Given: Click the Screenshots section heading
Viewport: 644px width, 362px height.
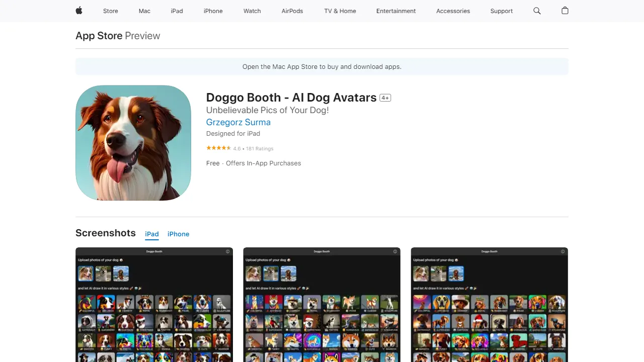Looking at the screenshot, I should (x=106, y=233).
